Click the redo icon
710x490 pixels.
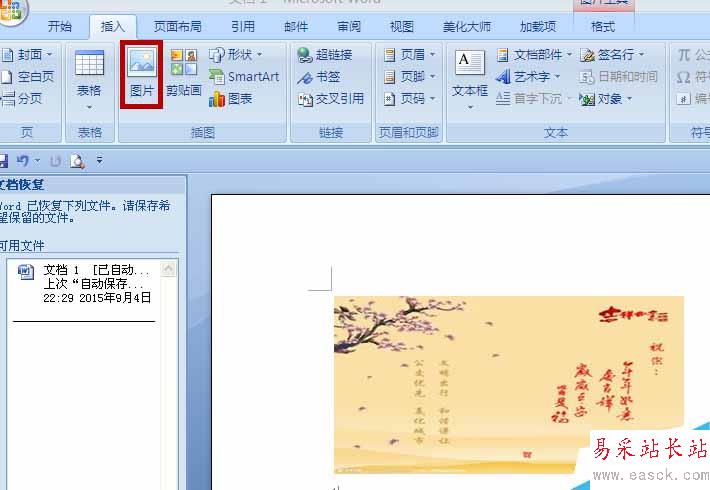point(55,161)
